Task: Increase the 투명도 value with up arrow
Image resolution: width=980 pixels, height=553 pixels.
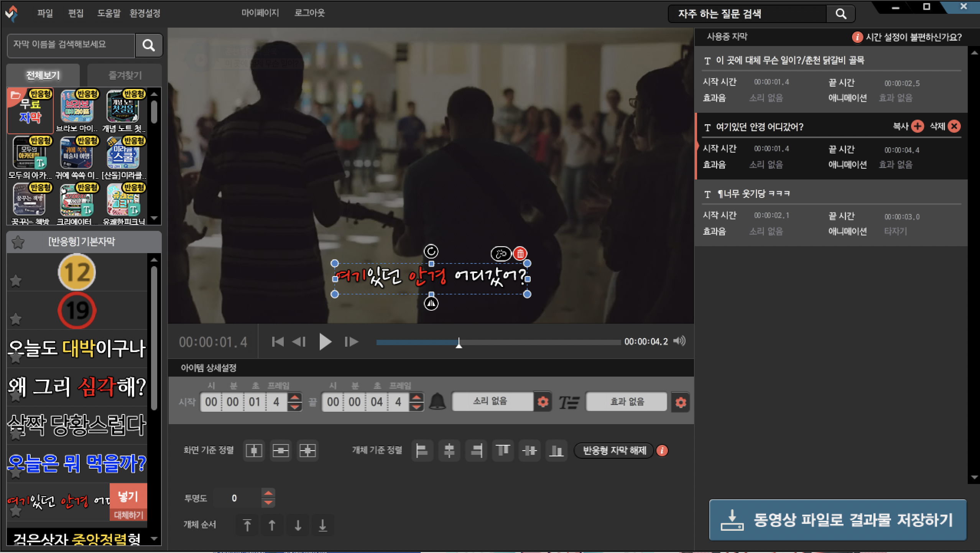Action: [x=268, y=493]
